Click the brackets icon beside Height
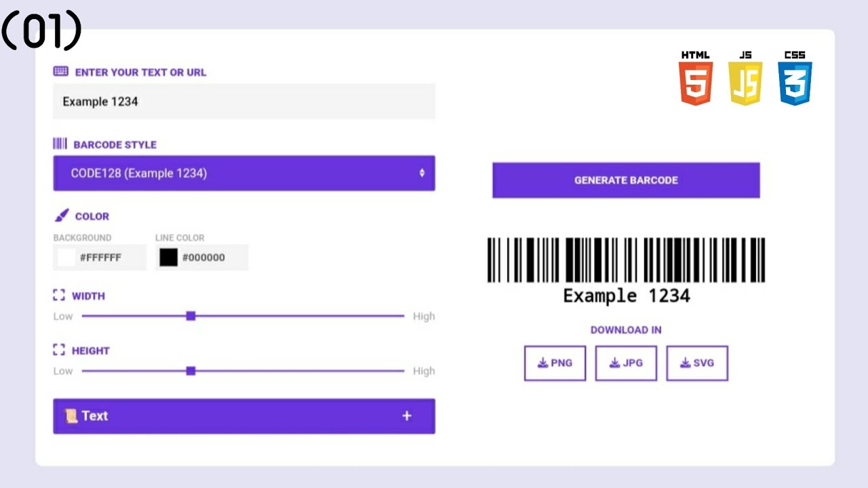This screenshot has height=488, width=868. point(59,350)
